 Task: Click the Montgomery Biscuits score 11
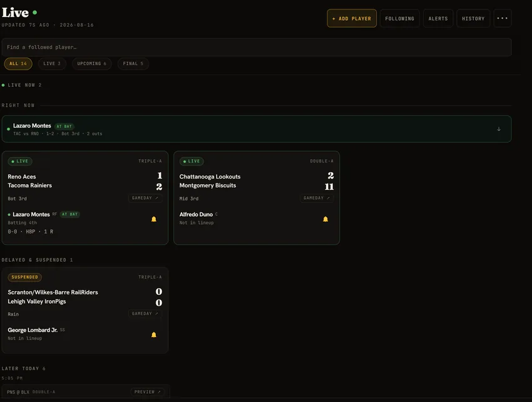pos(329,187)
